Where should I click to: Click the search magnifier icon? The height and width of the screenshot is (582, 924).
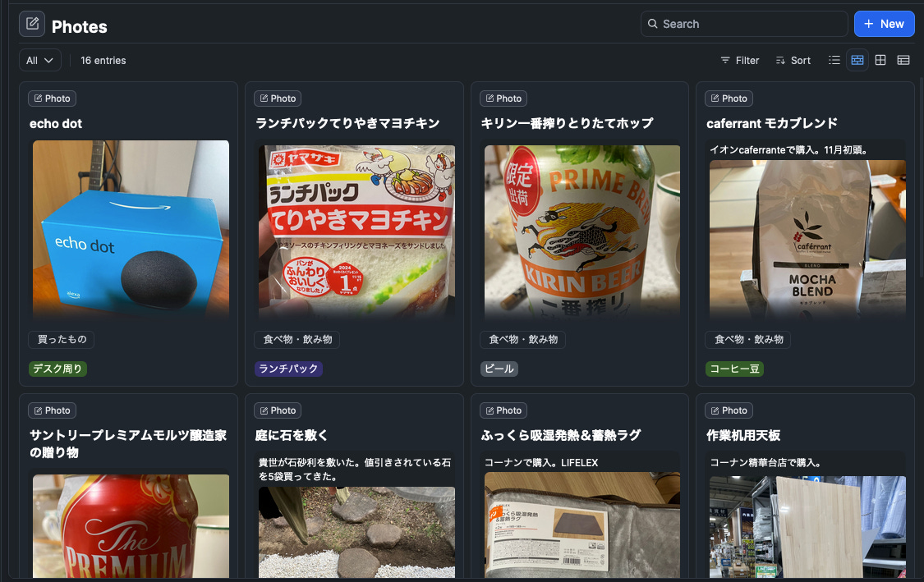(x=652, y=24)
